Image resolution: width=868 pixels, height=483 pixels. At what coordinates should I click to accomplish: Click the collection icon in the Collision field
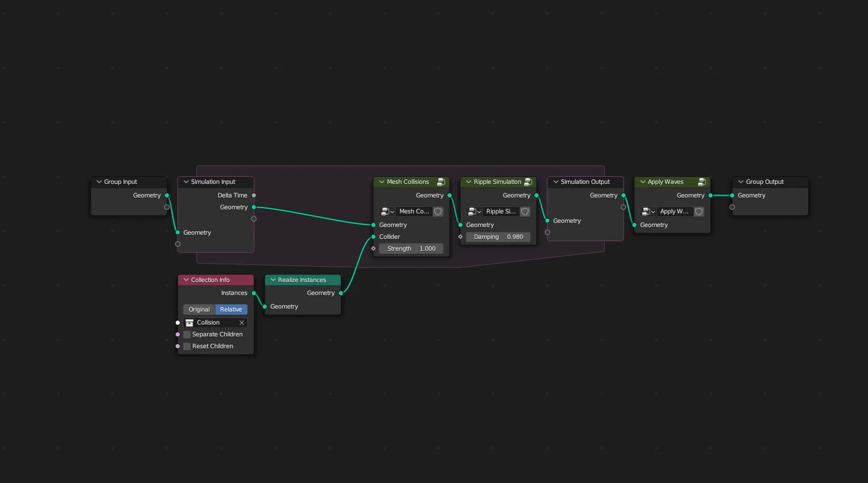[189, 322]
